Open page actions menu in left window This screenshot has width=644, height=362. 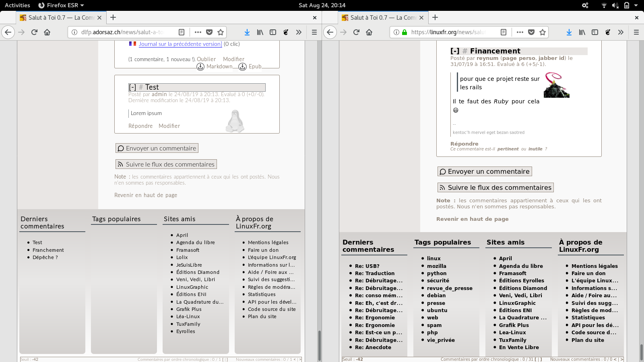point(198,32)
